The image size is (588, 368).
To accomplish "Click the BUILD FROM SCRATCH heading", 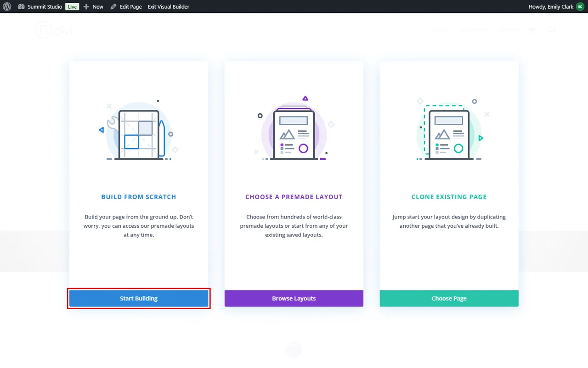I will 139,197.
